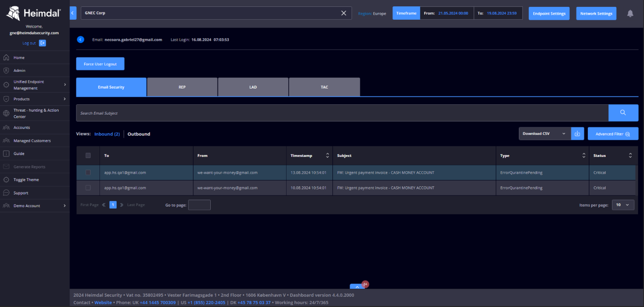Expand the Products sidebar menu
This screenshot has width=644, height=307.
pos(34,99)
